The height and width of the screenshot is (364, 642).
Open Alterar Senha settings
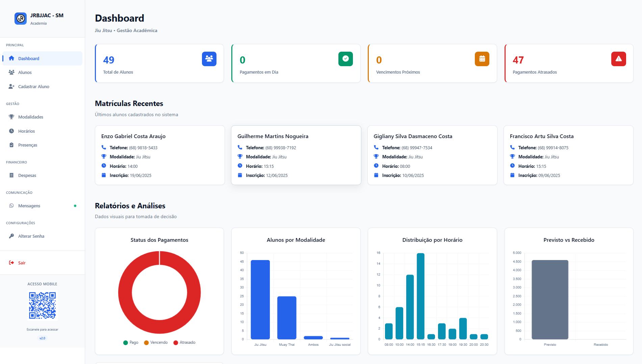tap(31, 236)
